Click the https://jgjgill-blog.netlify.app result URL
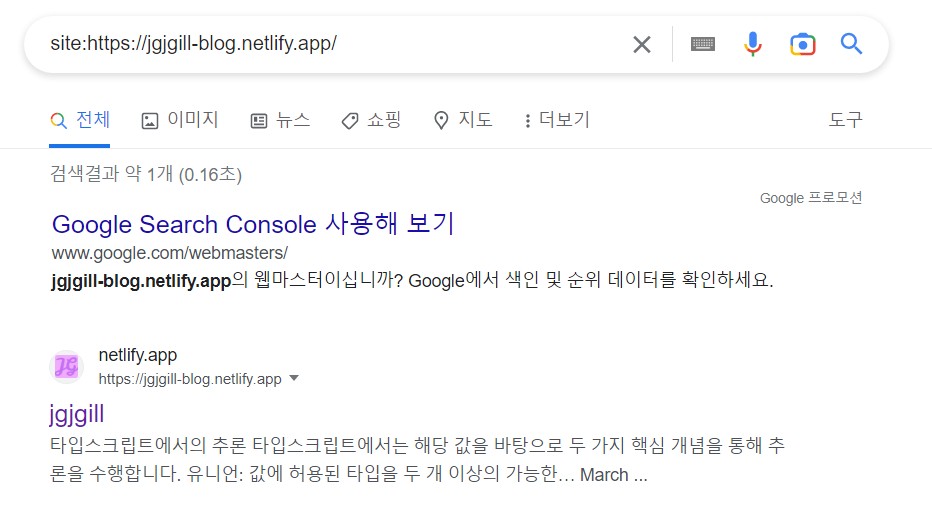 [x=190, y=379]
